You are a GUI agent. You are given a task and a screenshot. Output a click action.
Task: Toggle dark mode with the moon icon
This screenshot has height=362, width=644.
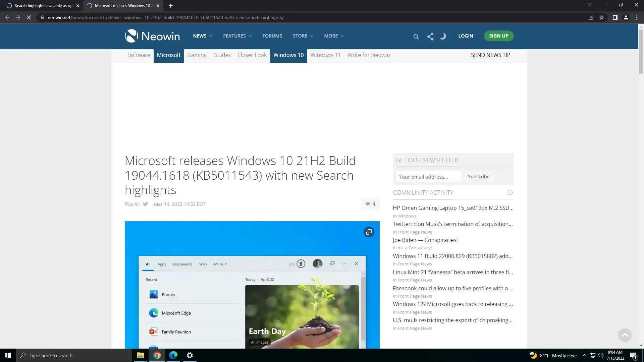tap(443, 36)
